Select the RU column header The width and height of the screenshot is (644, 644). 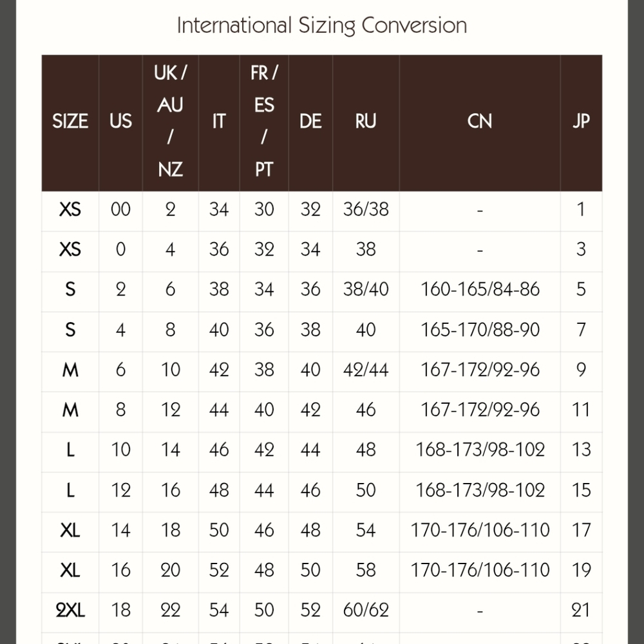(366, 121)
